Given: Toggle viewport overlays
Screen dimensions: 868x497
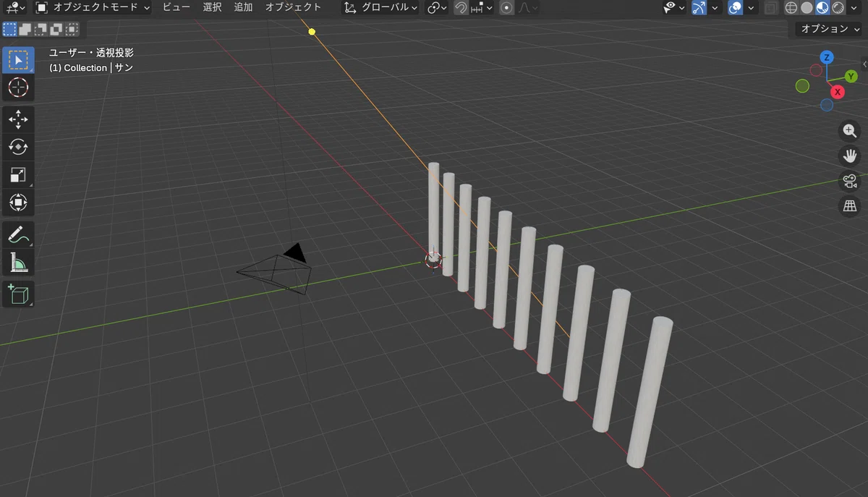Looking at the screenshot, I should (x=736, y=7).
